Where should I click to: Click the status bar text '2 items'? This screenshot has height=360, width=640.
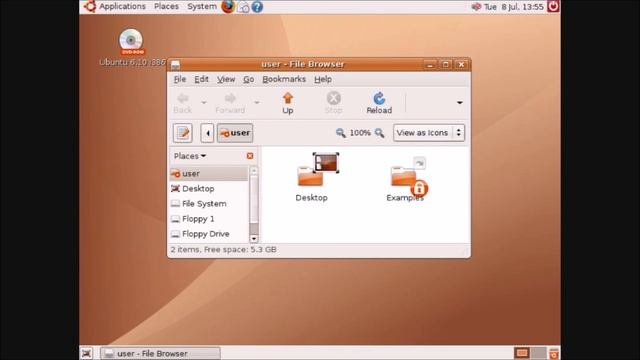[x=185, y=249]
